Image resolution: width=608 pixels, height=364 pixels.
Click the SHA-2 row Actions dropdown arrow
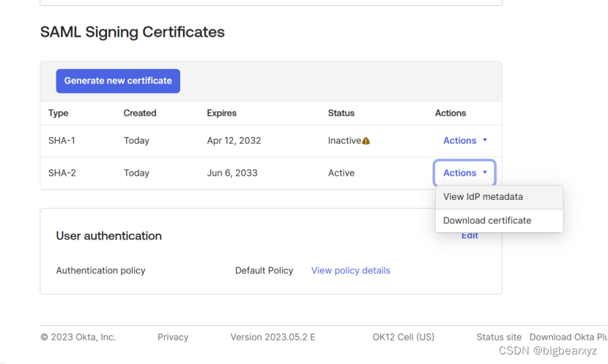[485, 172]
